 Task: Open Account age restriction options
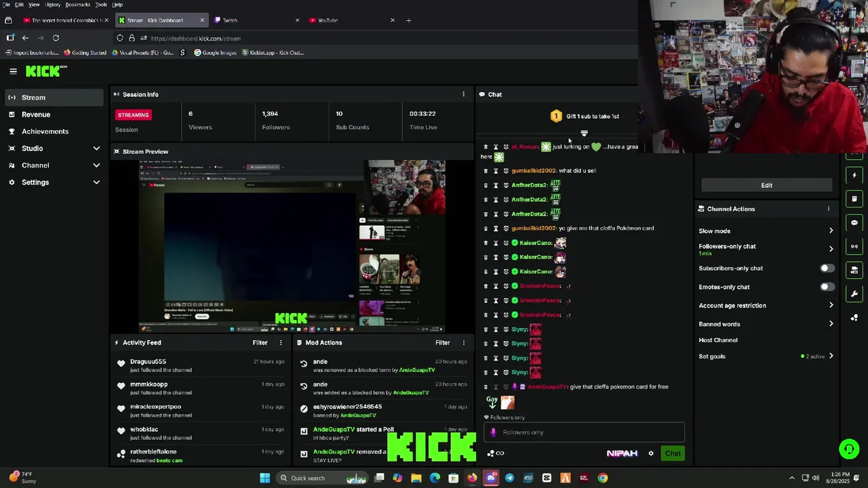(x=766, y=306)
